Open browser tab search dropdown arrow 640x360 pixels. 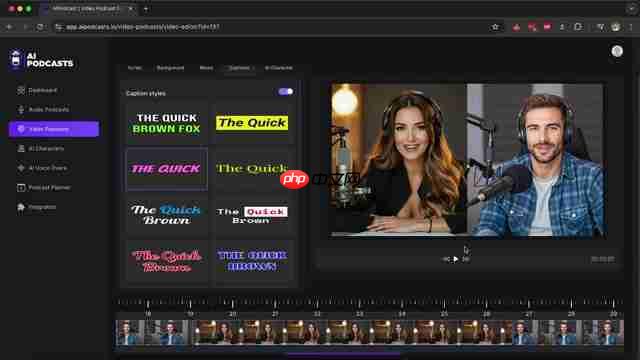click(631, 9)
